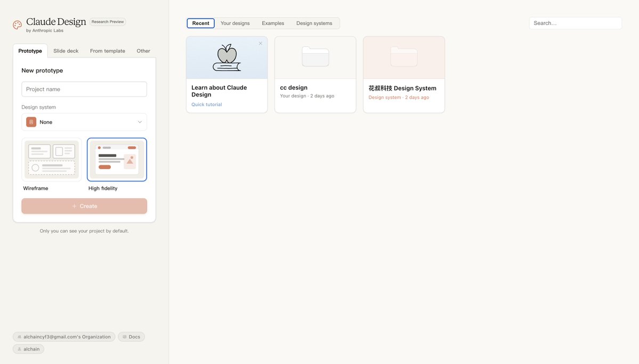
Task: Click the Claude Design palette logo icon
Action: (x=18, y=25)
